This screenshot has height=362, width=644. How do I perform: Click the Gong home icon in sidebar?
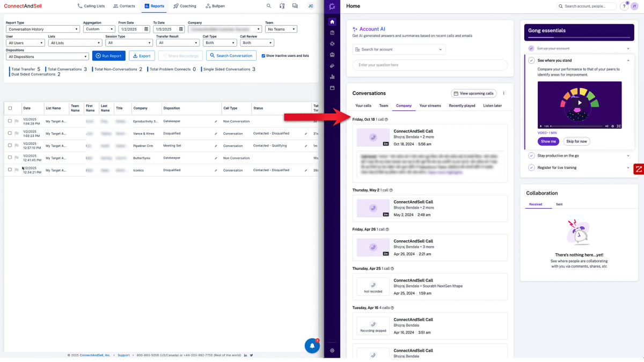(332, 22)
